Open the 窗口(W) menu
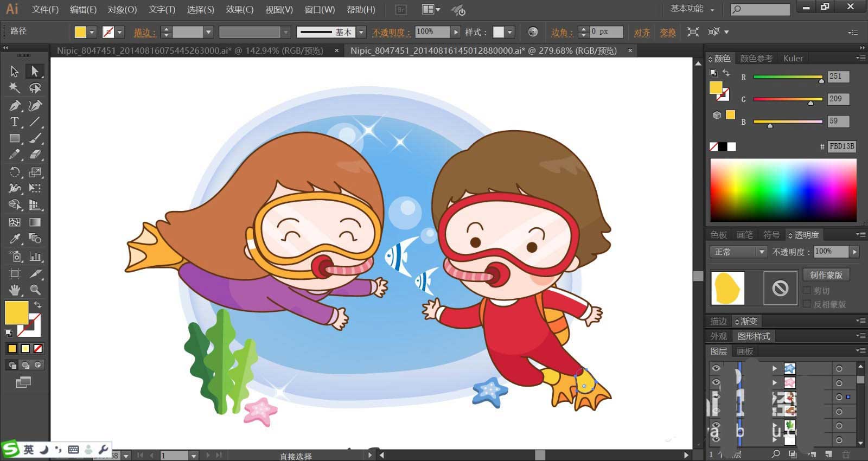868x461 pixels. point(320,10)
